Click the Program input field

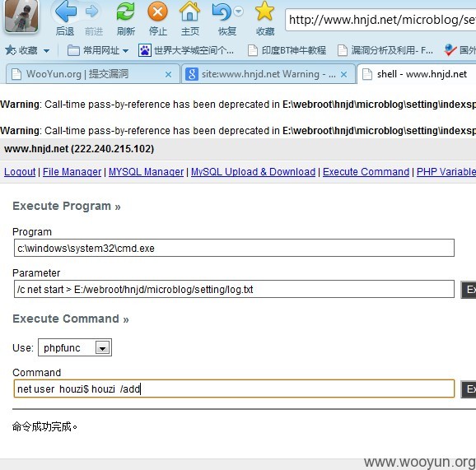click(234, 248)
